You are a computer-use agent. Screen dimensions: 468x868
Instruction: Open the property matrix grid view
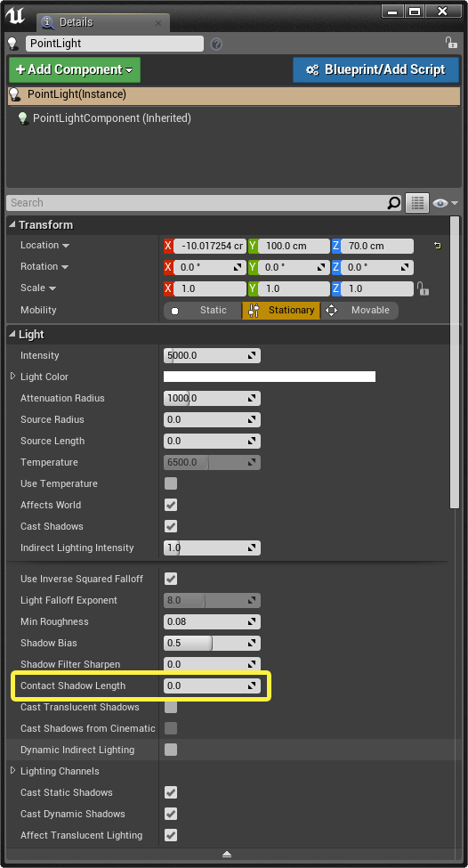(x=417, y=203)
